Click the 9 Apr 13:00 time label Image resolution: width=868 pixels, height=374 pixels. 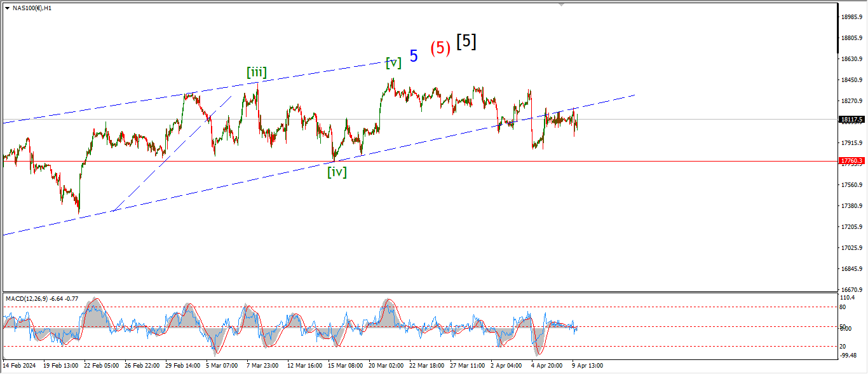coord(587,366)
